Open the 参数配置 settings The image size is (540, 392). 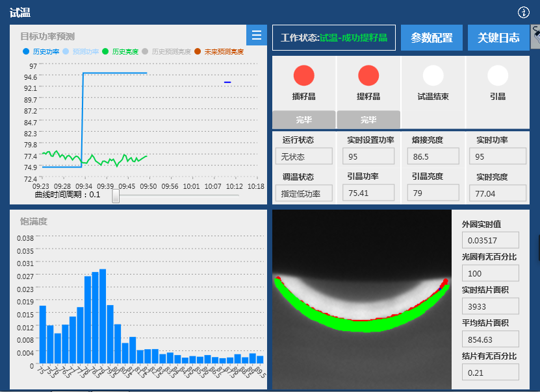[431, 38]
